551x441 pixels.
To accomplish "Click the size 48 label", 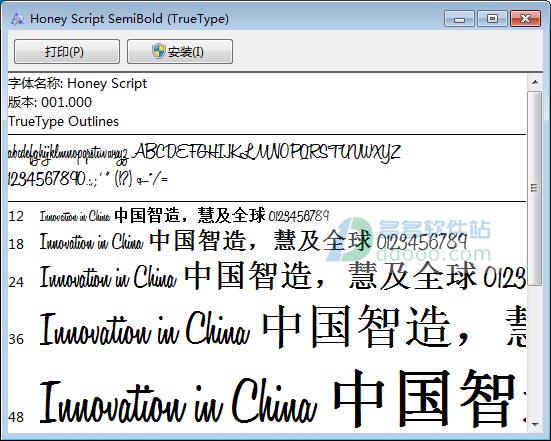I will tap(16, 417).
